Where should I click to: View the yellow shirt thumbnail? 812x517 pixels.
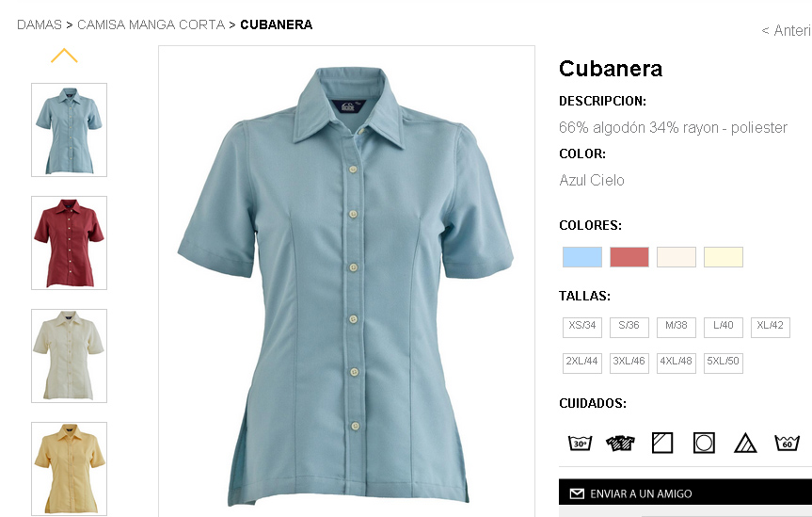click(69, 469)
